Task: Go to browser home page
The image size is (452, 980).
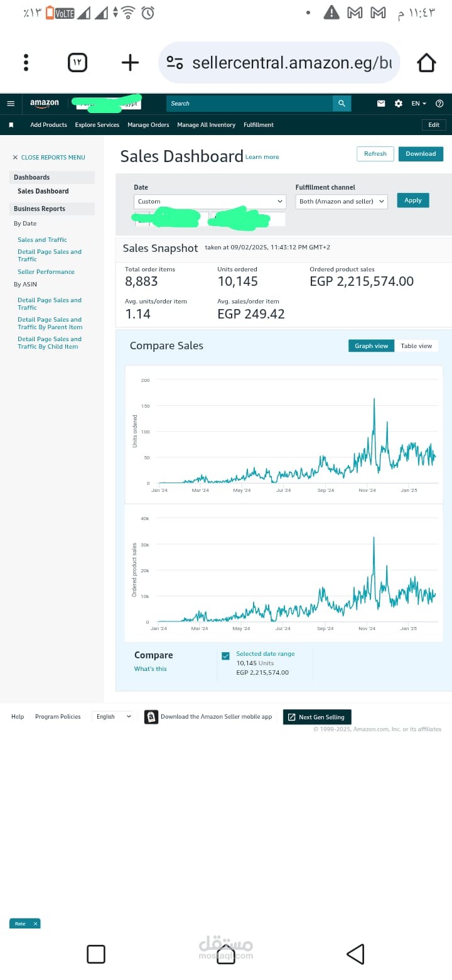Action: click(426, 62)
